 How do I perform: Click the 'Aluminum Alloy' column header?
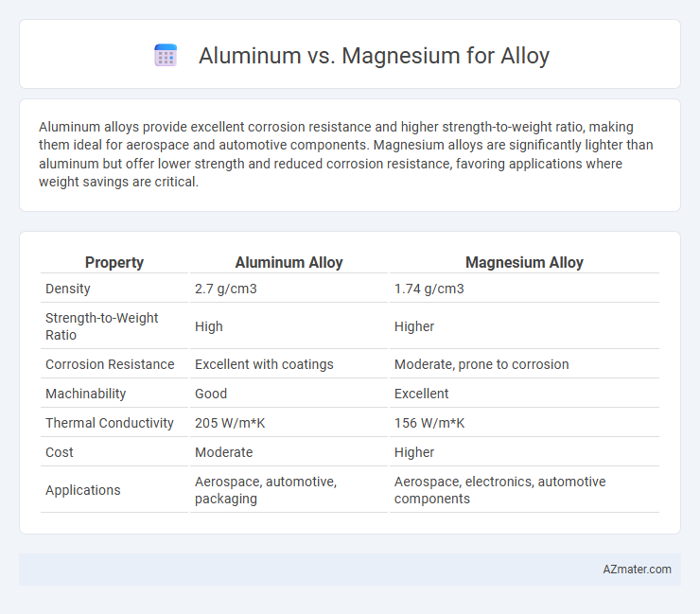289,262
